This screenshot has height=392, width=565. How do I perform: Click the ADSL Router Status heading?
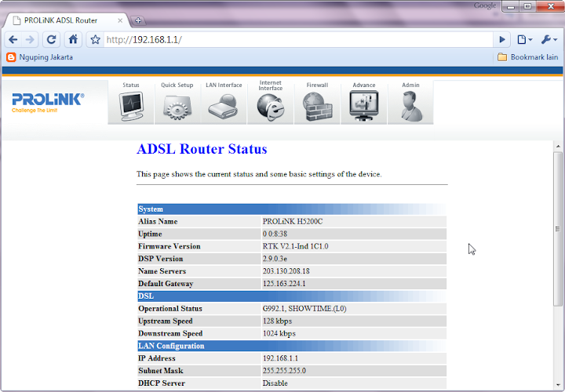202,149
